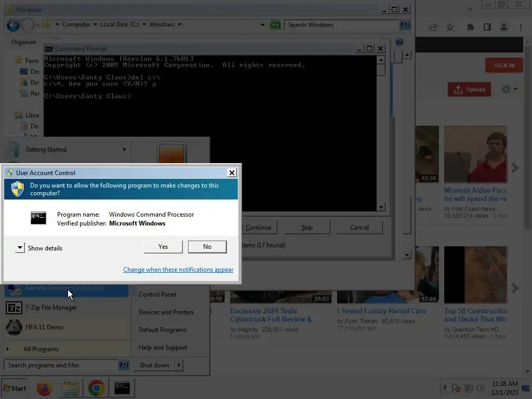Expand the Shut down options arrow

[179, 365]
